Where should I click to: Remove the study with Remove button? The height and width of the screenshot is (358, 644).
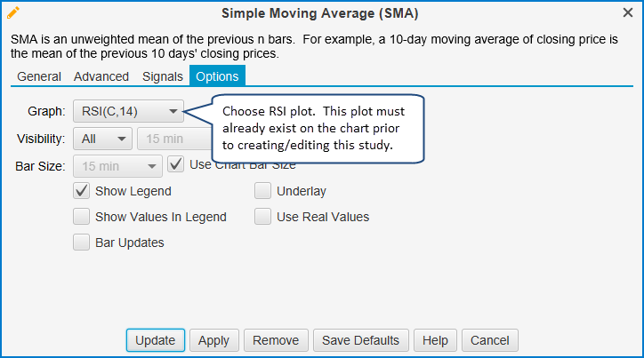pos(276,340)
